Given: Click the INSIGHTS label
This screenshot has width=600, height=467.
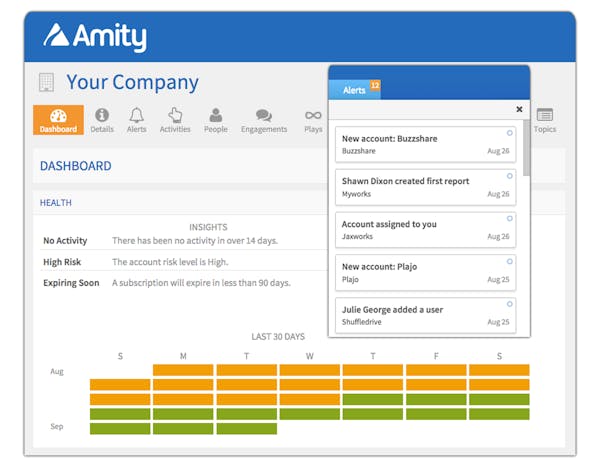Looking at the screenshot, I should (208, 227).
